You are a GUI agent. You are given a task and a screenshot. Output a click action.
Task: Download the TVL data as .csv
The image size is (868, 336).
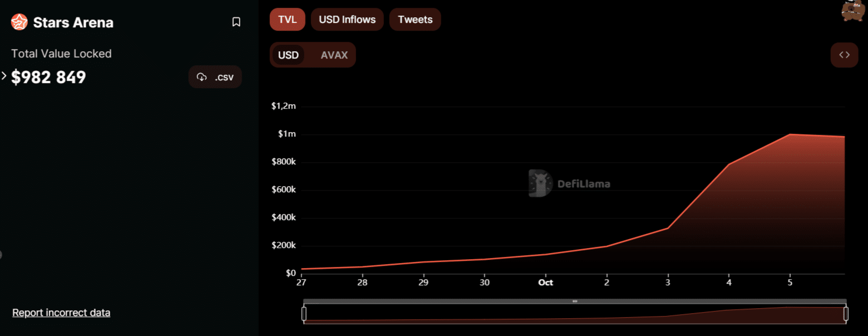[215, 77]
